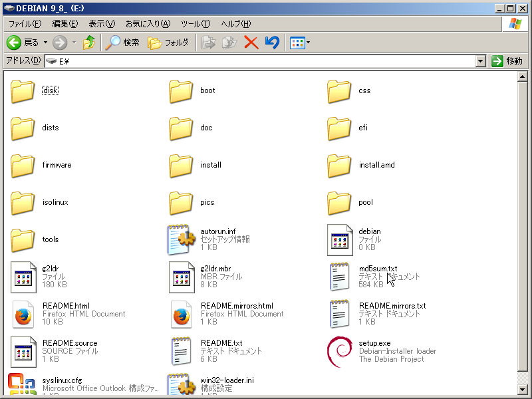The width and height of the screenshot is (532, 399).
Task: Select the efi folder icon
Action: [339, 128]
